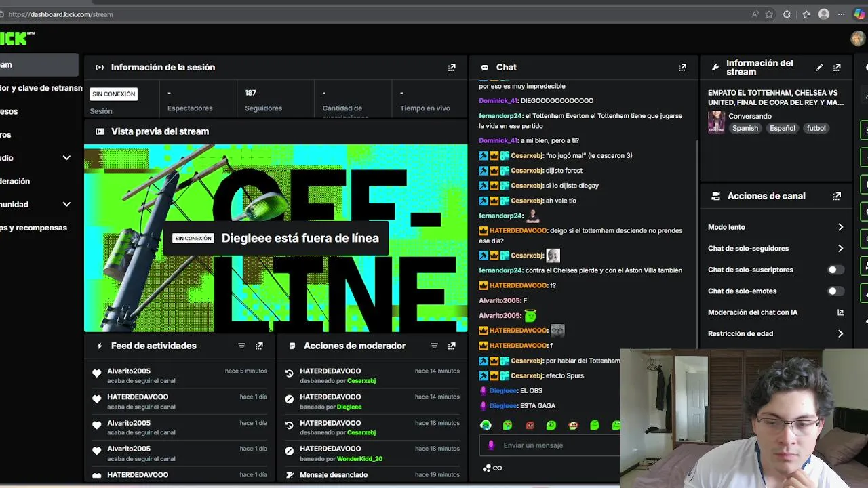Click username Dominick_41 in 'DIEGOOOO' message

pyautogui.click(x=498, y=101)
